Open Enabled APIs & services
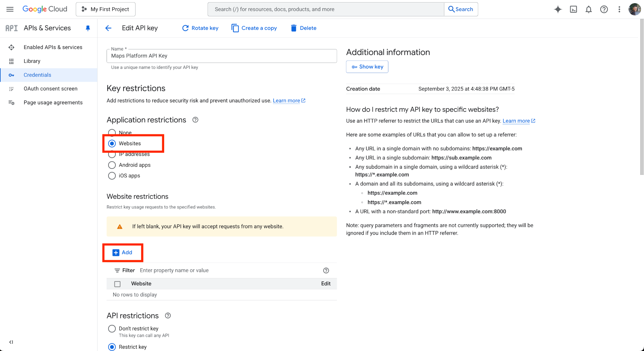Image resolution: width=644 pixels, height=351 pixels. pyautogui.click(x=53, y=47)
